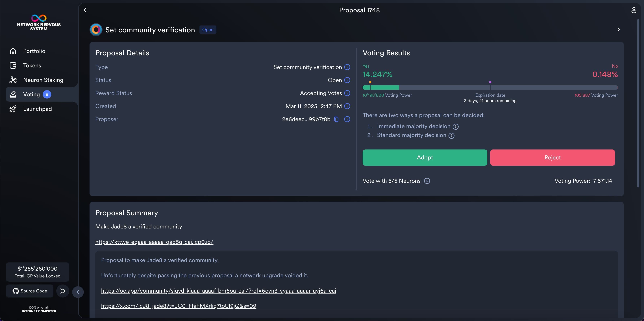Open the oc.app community link
The width and height of the screenshot is (644, 321).
(218, 291)
